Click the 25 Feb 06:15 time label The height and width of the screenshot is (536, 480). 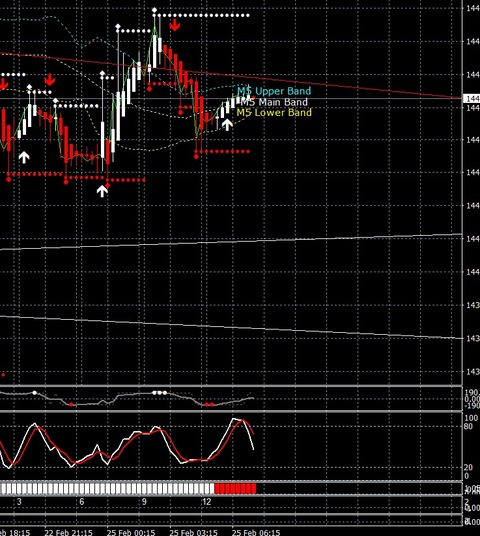coord(256,532)
